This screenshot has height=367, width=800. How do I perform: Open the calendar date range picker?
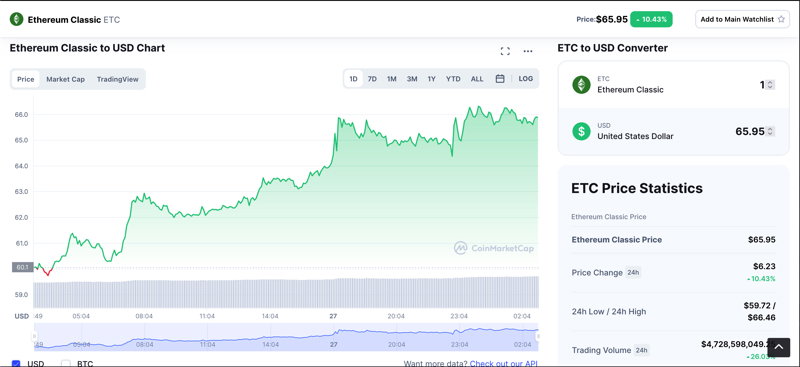pos(500,79)
